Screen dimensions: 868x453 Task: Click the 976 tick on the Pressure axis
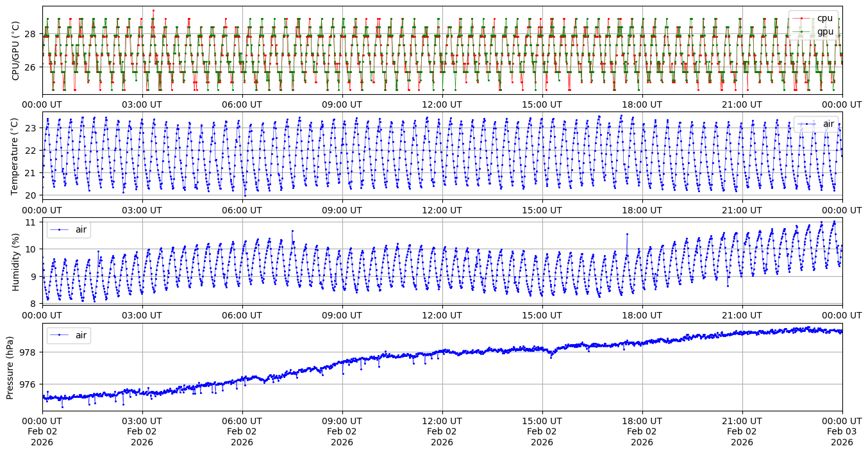pos(29,384)
